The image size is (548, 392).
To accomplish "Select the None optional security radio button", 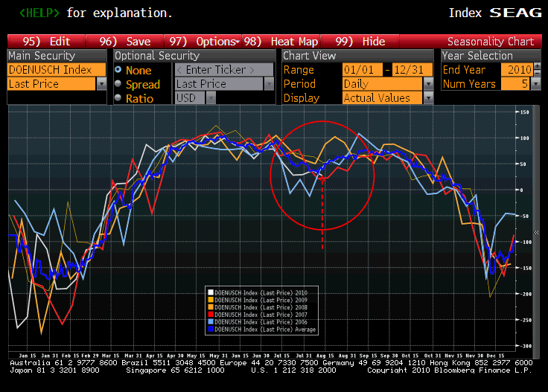I will point(118,70).
